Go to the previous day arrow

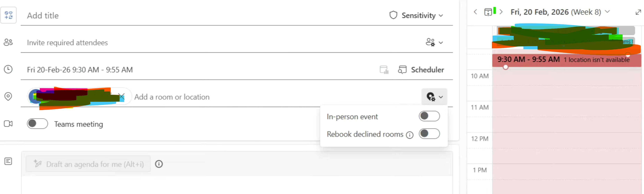(475, 12)
